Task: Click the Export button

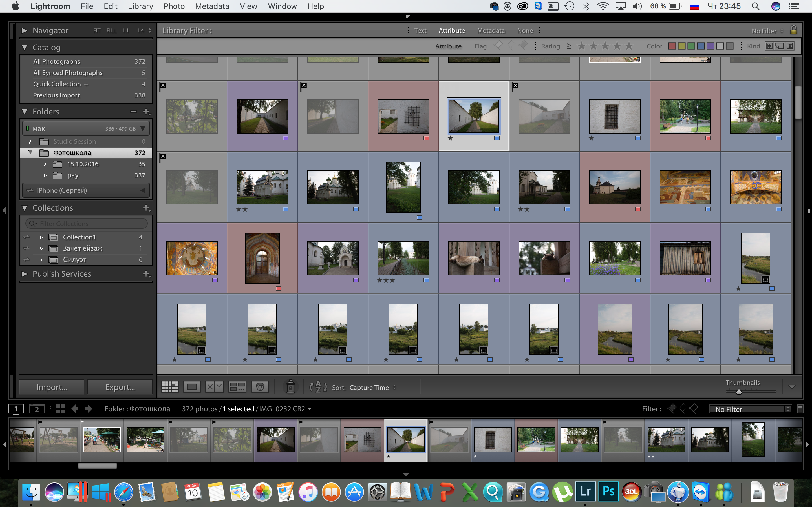Action: pos(120,387)
